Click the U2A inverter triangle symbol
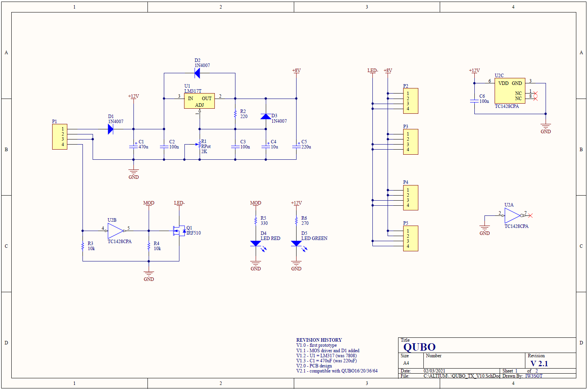Viewport: 588px width, 390px height. (513, 215)
